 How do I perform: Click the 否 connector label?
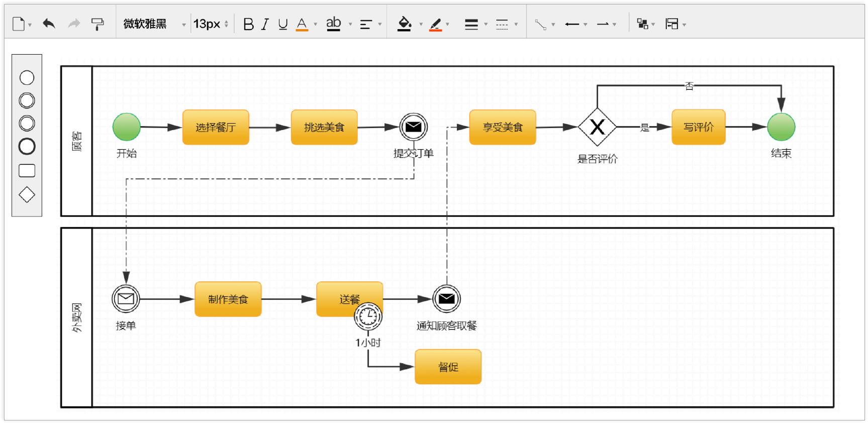pyautogui.click(x=689, y=86)
